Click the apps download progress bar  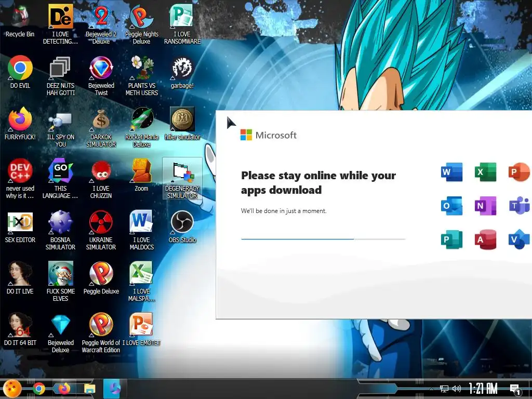point(323,239)
